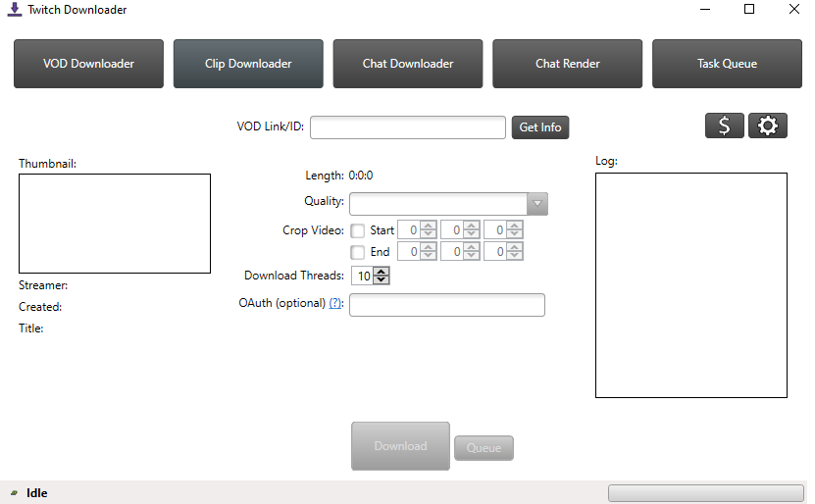Image resolution: width=815 pixels, height=504 pixels.
Task: Open the Clip Downloader tab
Action: click(248, 64)
